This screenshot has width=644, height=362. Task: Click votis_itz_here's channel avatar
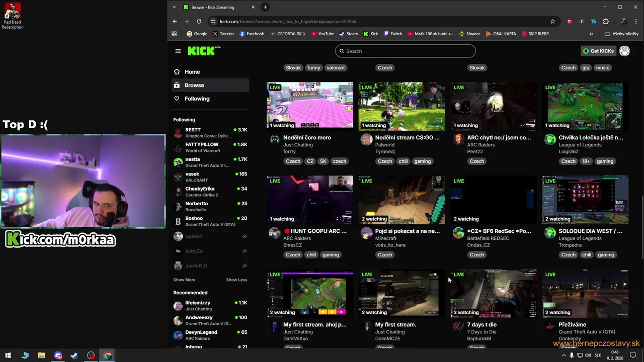coord(366,233)
